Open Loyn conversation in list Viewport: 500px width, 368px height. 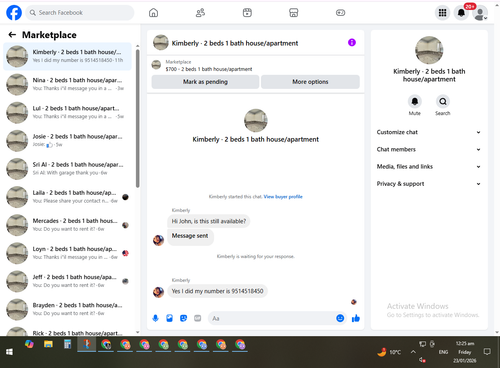67,253
